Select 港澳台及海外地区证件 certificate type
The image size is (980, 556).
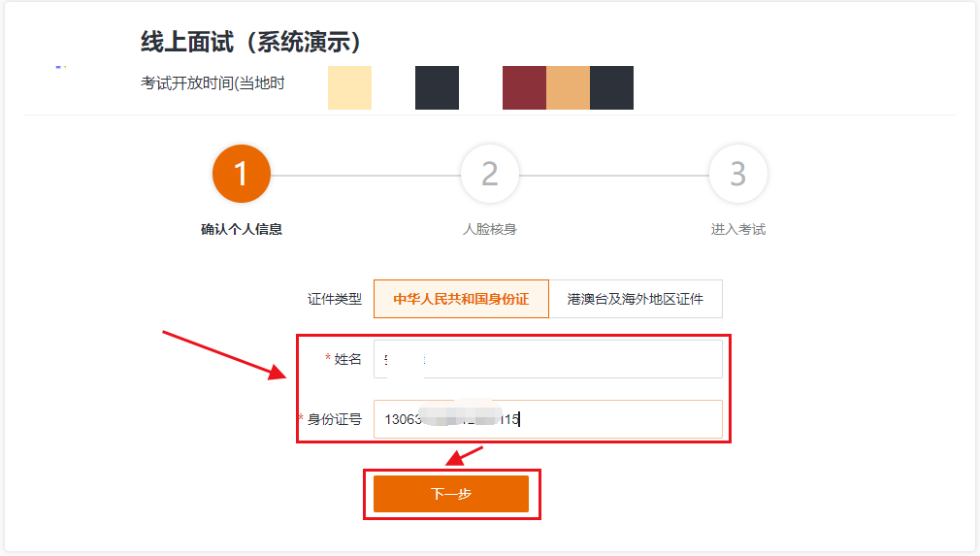click(x=636, y=299)
